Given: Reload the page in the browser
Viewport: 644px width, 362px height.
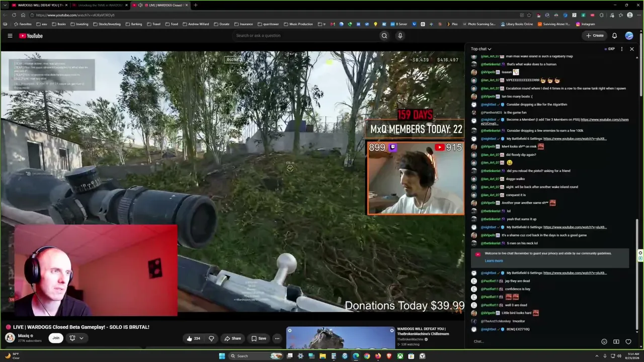Looking at the screenshot, I should (14, 15).
